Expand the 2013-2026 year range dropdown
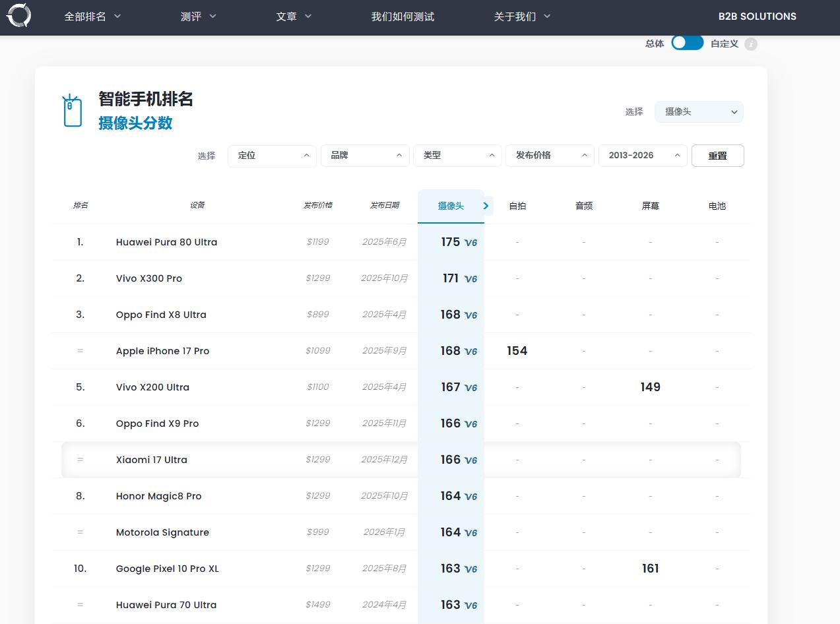840x624 pixels. (x=642, y=156)
